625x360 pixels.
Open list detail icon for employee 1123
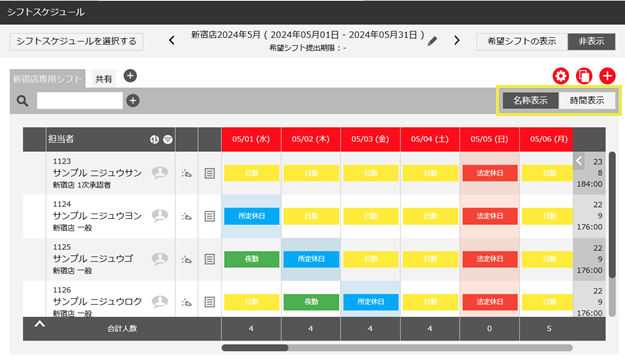pos(210,173)
